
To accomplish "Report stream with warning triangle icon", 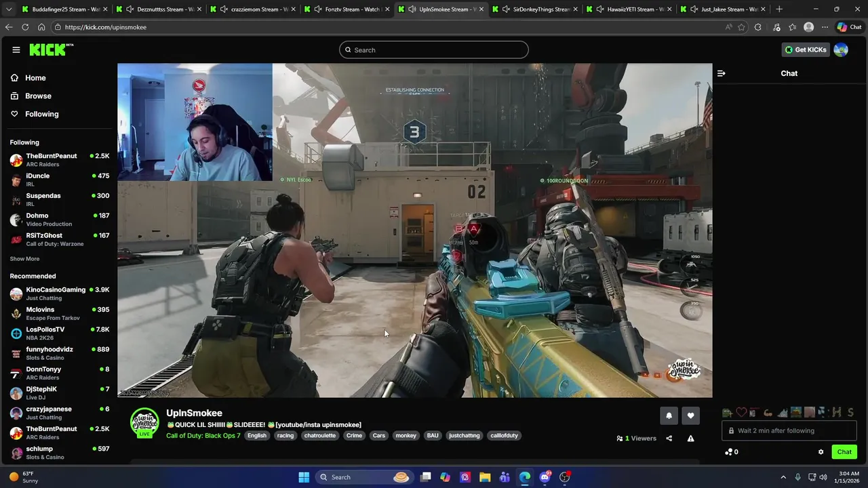I will (x=690, y=439).
